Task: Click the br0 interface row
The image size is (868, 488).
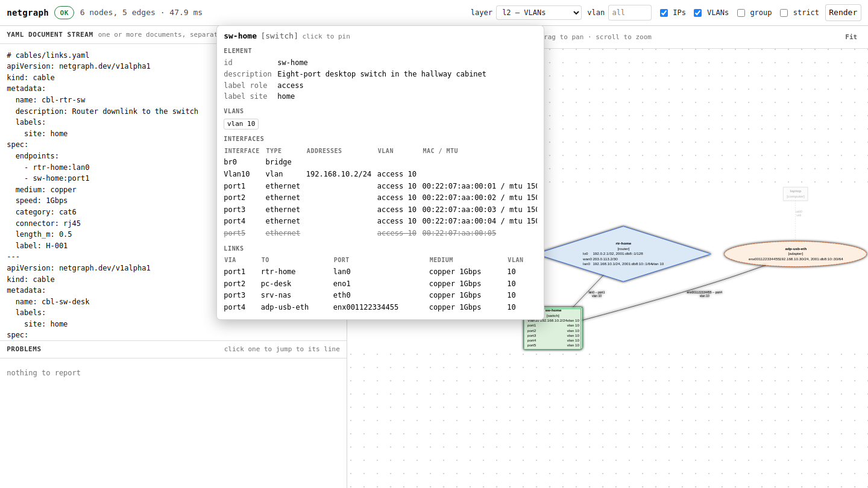Action: tap(380, 162)
